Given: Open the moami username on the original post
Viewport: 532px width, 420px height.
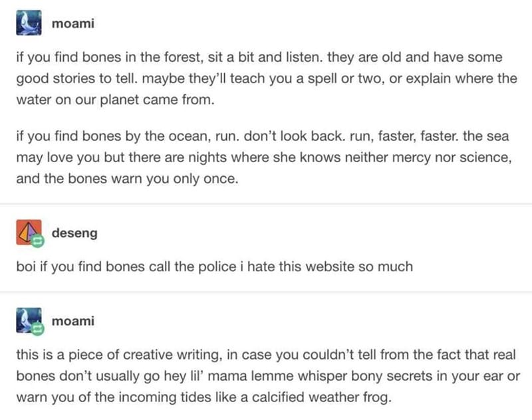Looking at the screenshot, I should tap(73, 23).
